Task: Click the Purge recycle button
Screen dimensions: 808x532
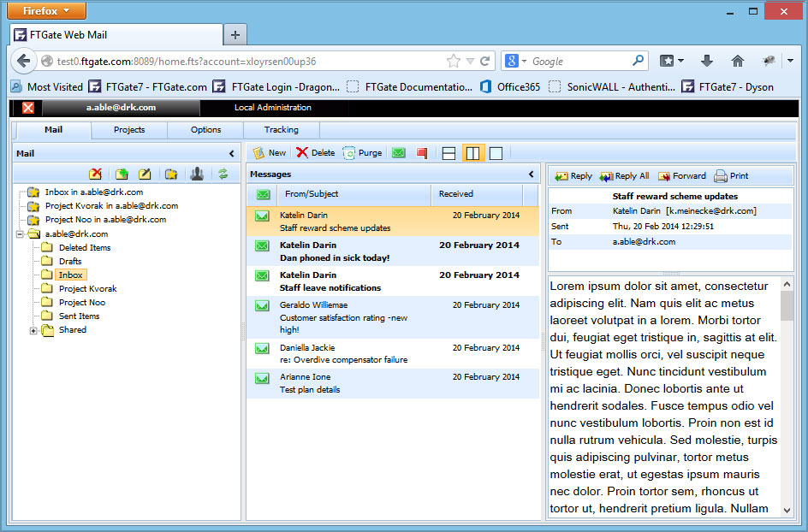Action: tap(362, 153)
